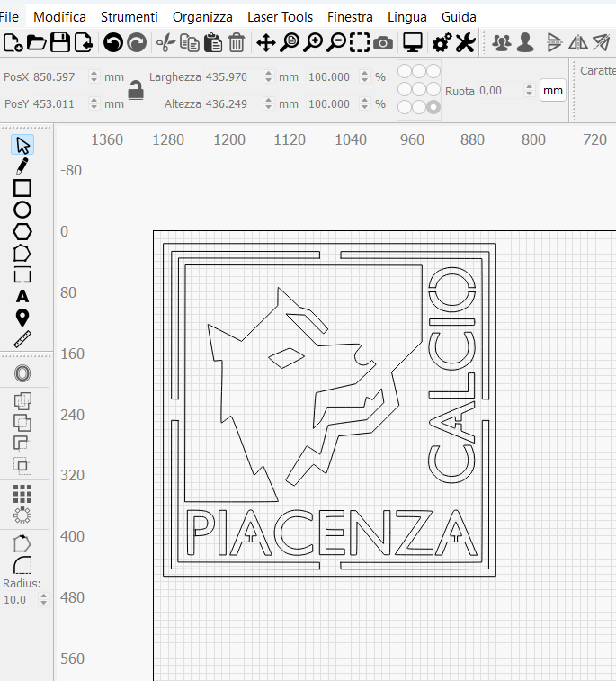The width and height of the screenshot is (616, 681).
Task: Select the bottom-left anchor point radio
Action: click(405, 107)
